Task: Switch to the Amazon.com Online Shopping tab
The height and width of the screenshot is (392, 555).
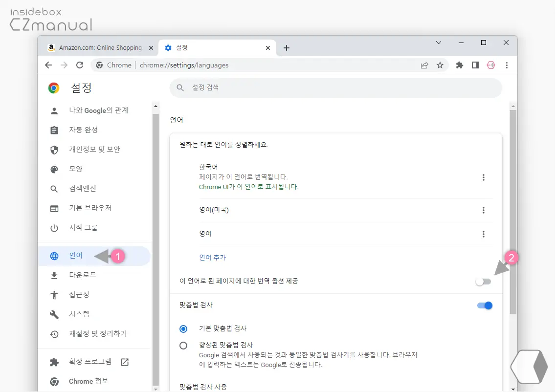Action: [101, 48]
